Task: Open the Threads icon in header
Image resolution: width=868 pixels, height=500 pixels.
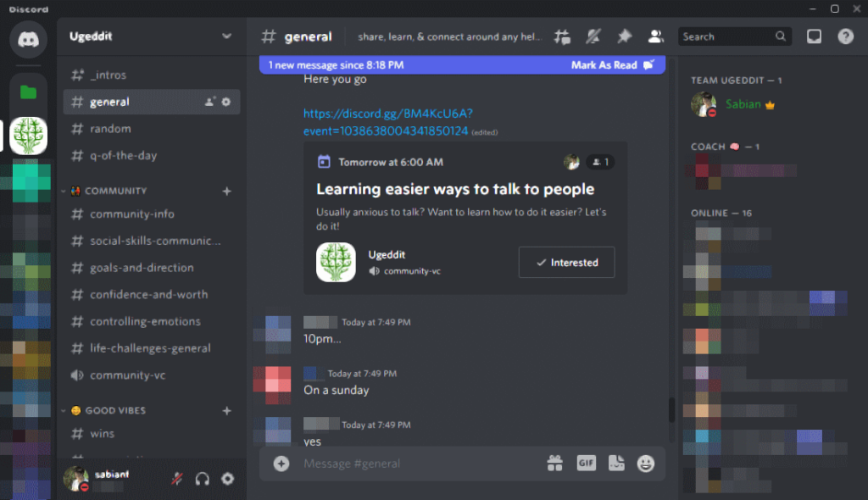Action: click(562, 36)
